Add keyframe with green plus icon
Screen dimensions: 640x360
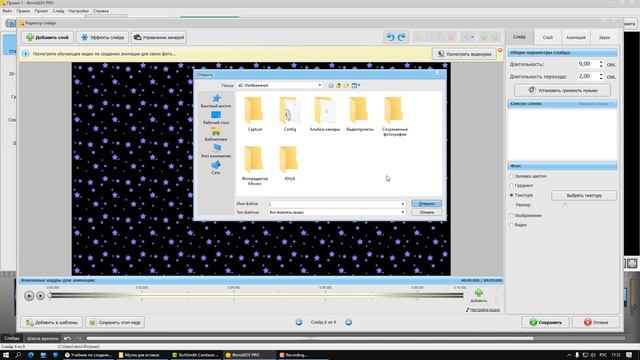(x=478, y=296)
